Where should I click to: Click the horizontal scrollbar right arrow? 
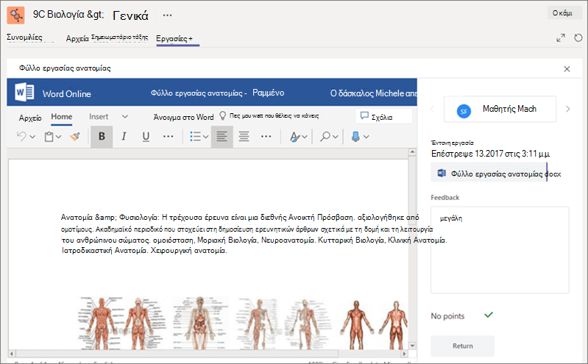[404, 354]
